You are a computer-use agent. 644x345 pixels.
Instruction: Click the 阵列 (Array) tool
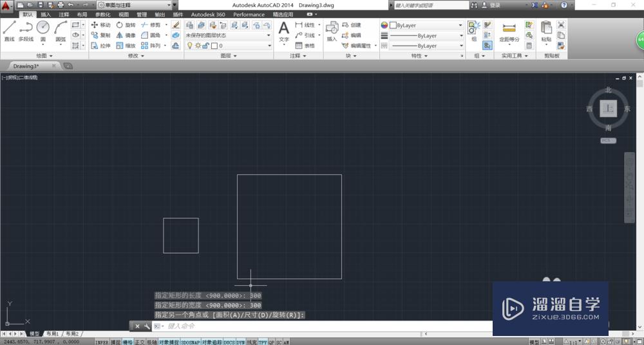pos(150,46)
